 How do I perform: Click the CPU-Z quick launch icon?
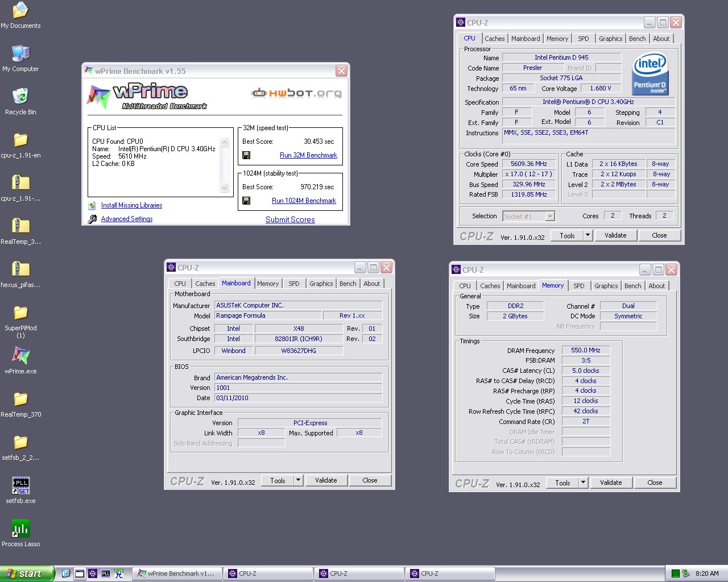93,573
